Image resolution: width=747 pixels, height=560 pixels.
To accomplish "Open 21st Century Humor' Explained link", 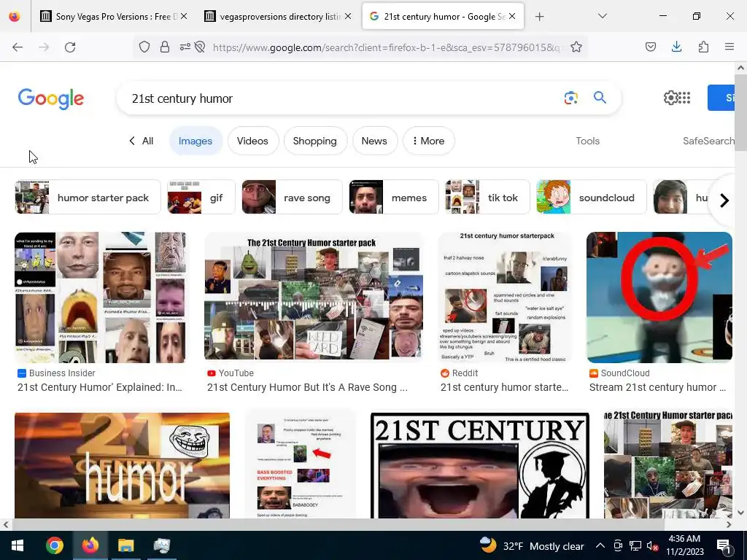I will tap(99, 388).
